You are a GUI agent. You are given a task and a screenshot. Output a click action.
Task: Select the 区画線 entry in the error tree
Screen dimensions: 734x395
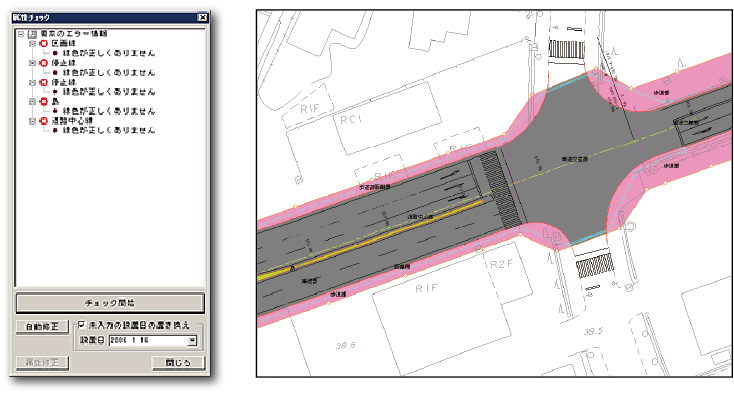pos(64,44)
